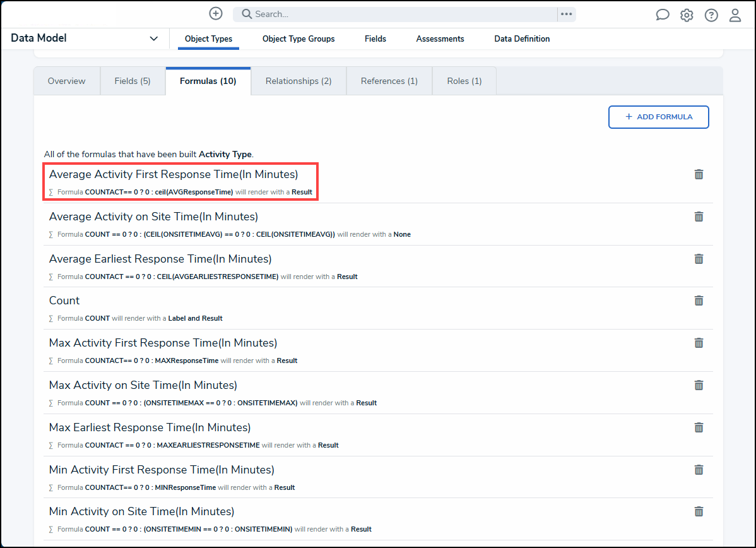Switch to the Relationships (2) tab
Screen dimensions: 756x548
pos(298,81)
